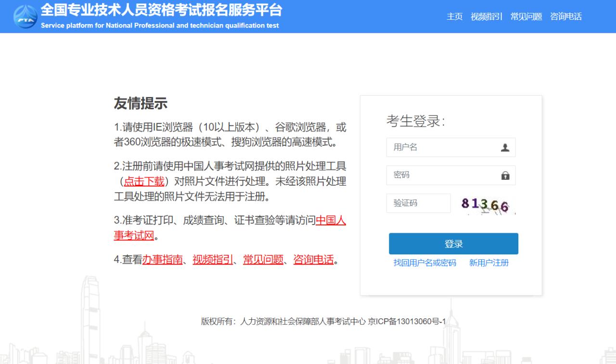The width and height of the screenshot is (616, 364).
Task: Click the blue 登录 button
Action: (x=453, y=244)
